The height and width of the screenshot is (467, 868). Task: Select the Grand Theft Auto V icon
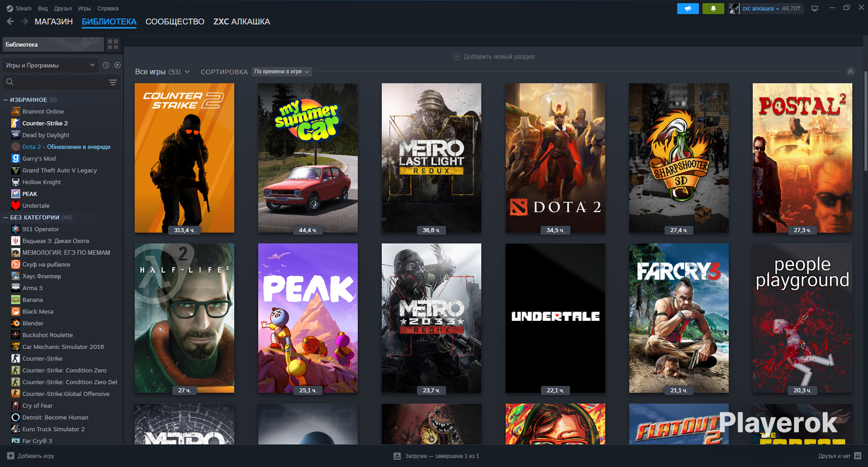pos(15,170)
